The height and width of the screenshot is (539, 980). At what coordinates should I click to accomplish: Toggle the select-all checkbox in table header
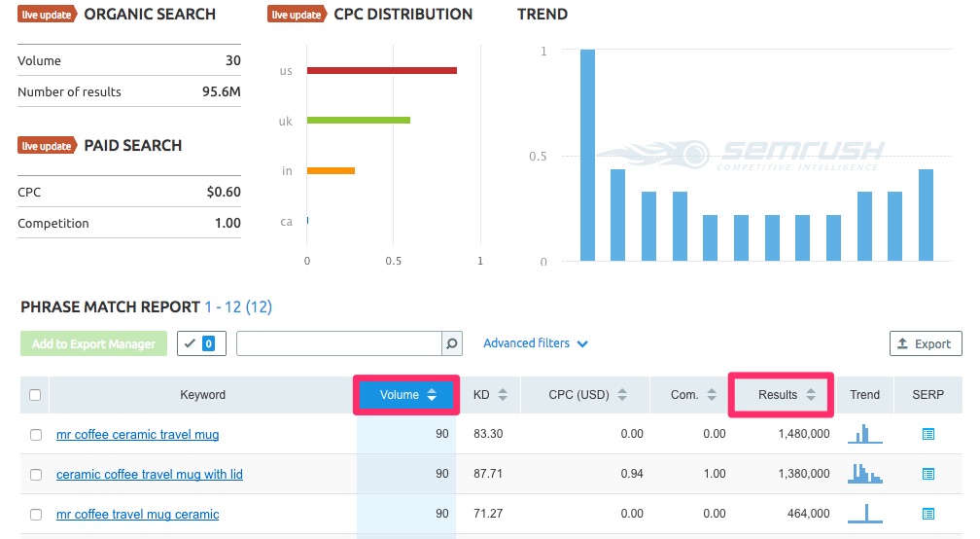(x=35, y=395)
